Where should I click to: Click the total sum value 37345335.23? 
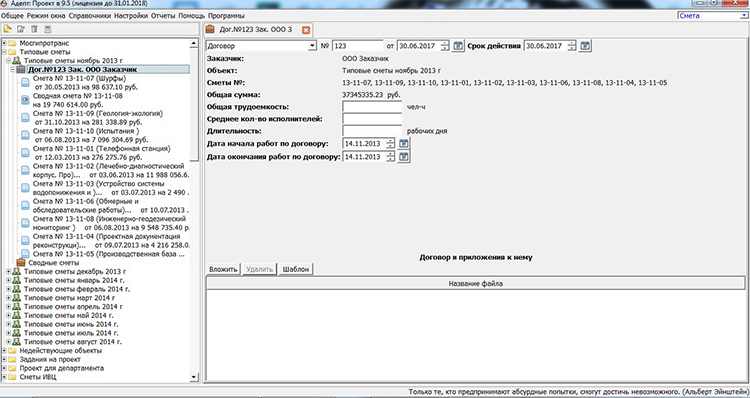coord(363,95)
